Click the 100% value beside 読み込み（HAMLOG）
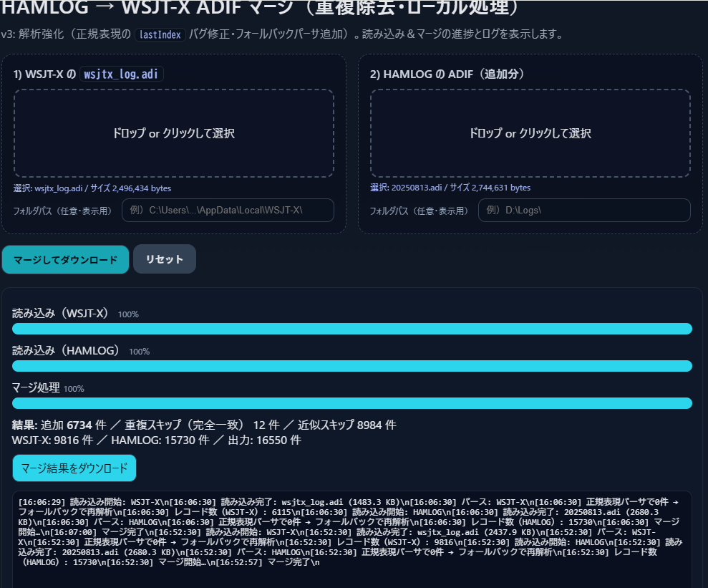This screenshot has height=588, width=708. [139, 352]
